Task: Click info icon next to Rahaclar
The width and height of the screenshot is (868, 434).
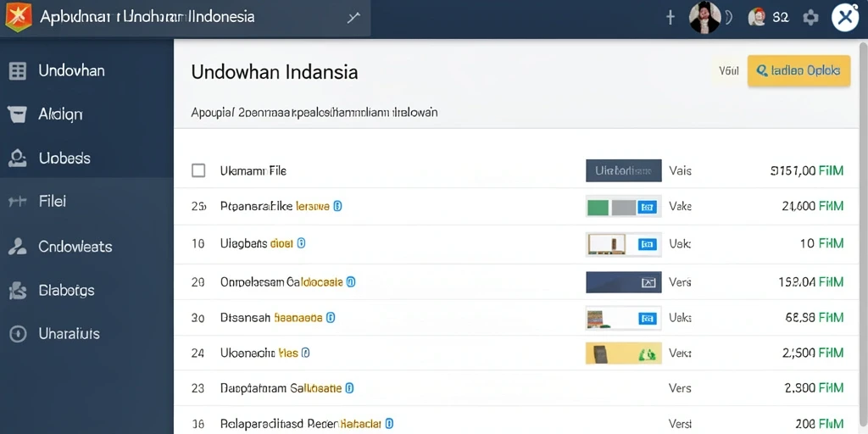Action: [x=389, y=424]
